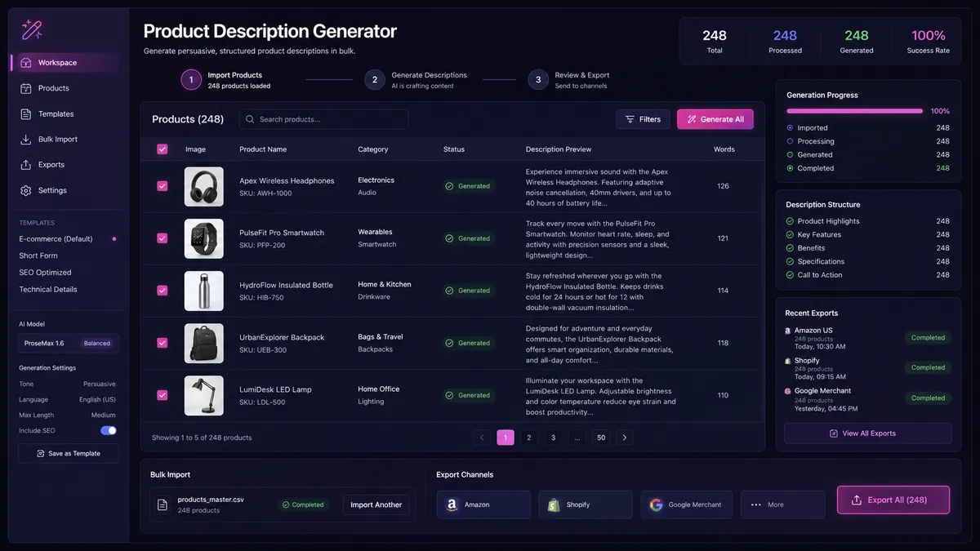Click the Google logo in Export Channels
980x551 pixels.
pyautogui.click(x=656, y=504)
